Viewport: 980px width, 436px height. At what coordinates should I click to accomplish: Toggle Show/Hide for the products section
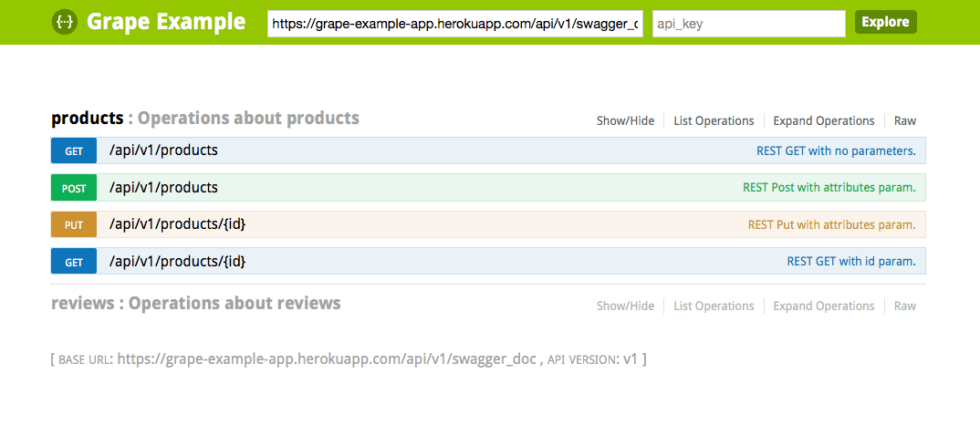tap(625, 120)
